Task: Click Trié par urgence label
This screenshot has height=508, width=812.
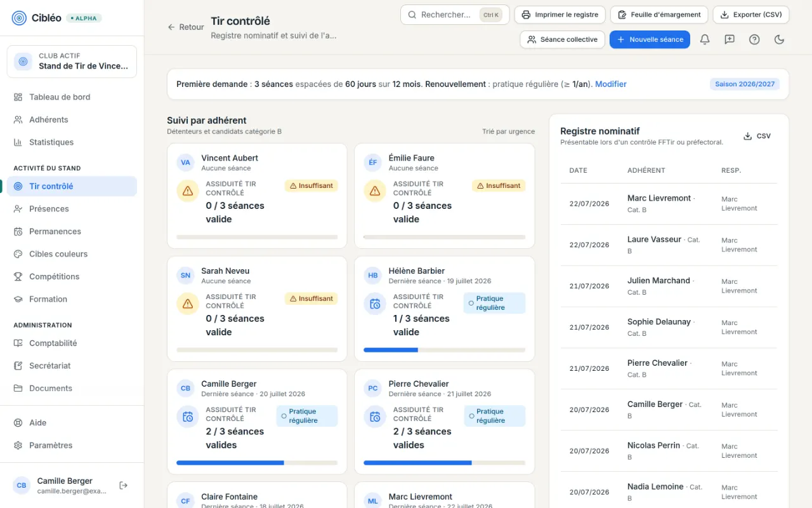Action: (x=508, y=131)
